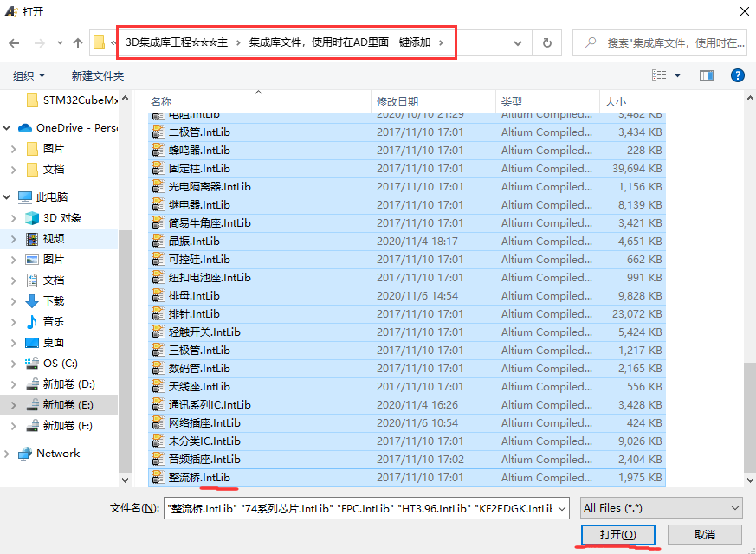Sort files by 修改日期 column header
Viewport: 756px width, 554px height.
[x=434, y=101]
